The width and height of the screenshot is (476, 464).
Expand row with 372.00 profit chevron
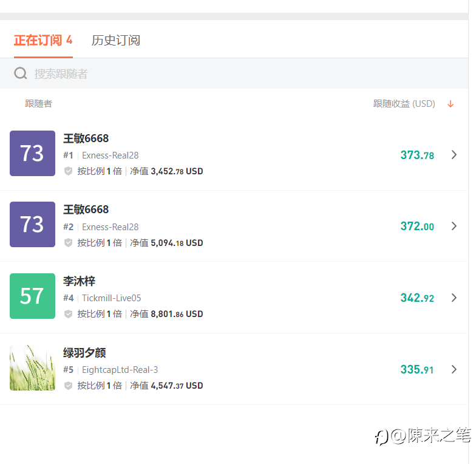(454, 226)
